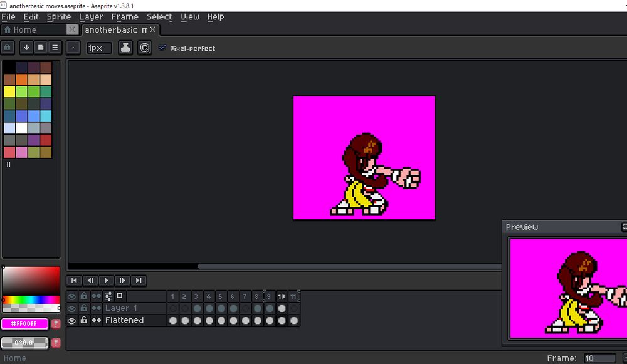Toggle continuous mode in timeline header
This screenshot has width=627, height=364.
[96, 296]
